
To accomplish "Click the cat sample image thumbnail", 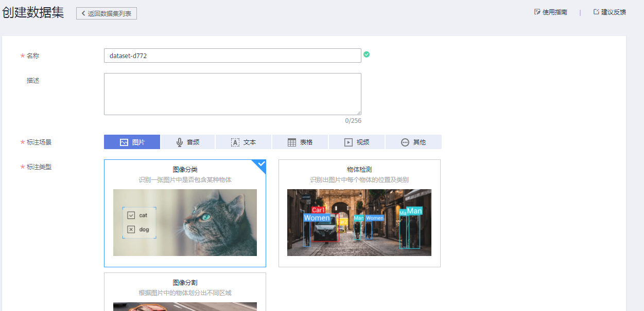I will (x=185, y=223).
